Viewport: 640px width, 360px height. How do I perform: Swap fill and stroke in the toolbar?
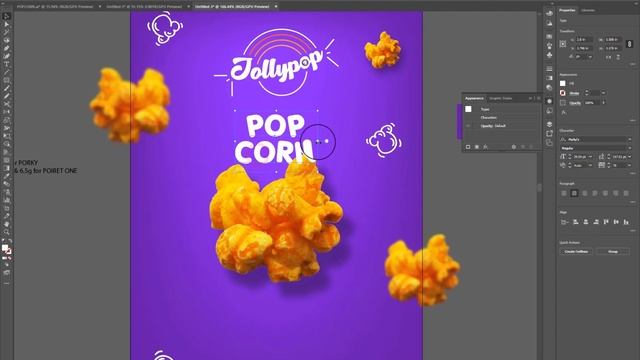coord(10,241)
